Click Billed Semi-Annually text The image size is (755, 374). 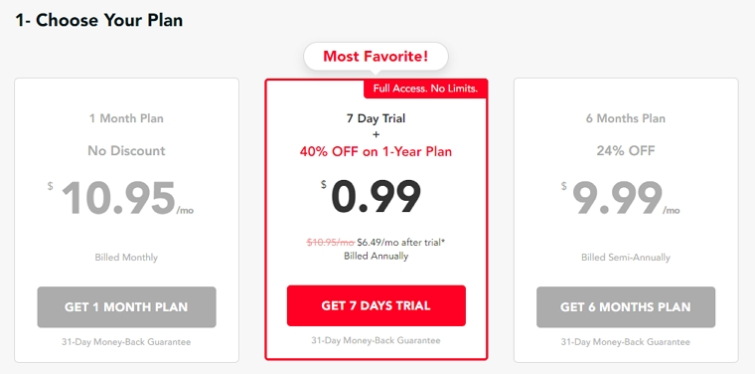coord(625,258)
